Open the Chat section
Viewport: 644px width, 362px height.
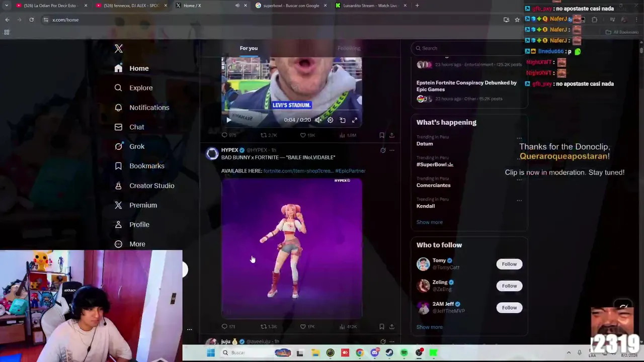(129, 127)
